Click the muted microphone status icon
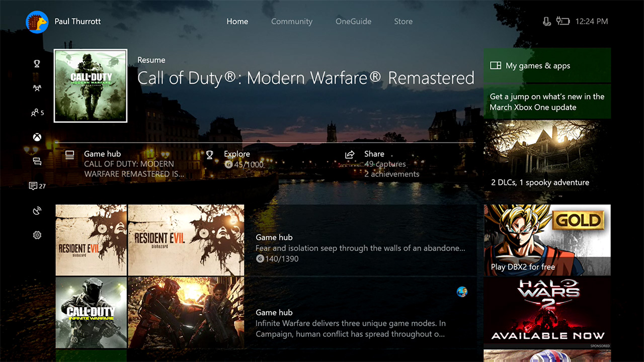Image resolution: width=644 pixels, height=362 pixels. [547, 21]
